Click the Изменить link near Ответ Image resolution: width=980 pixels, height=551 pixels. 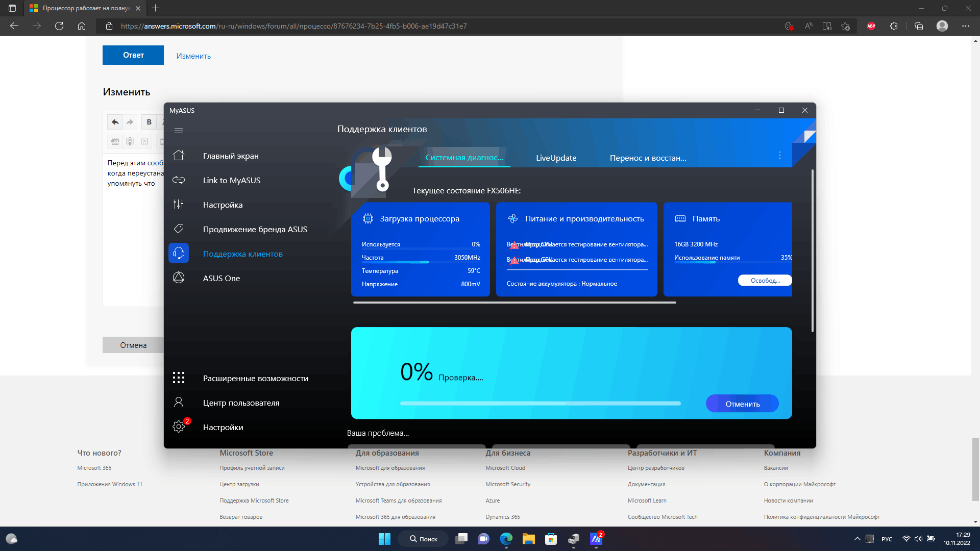(193, 56)
